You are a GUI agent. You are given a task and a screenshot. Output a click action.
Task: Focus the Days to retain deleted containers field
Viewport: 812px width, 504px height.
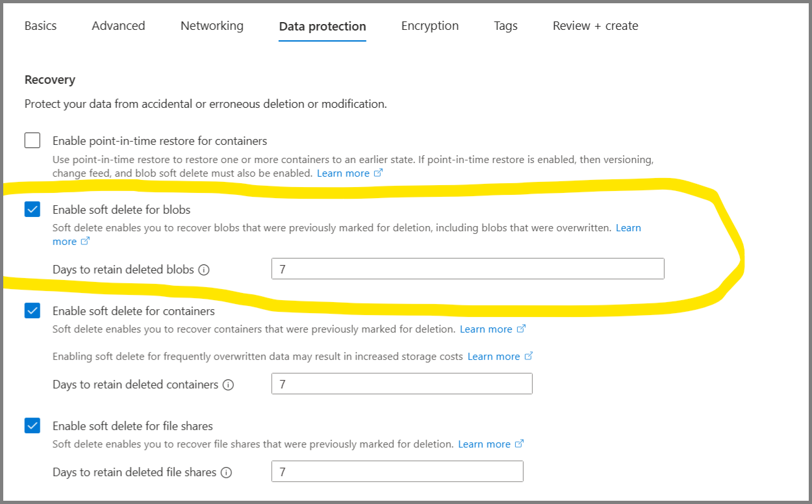[401, 384]
